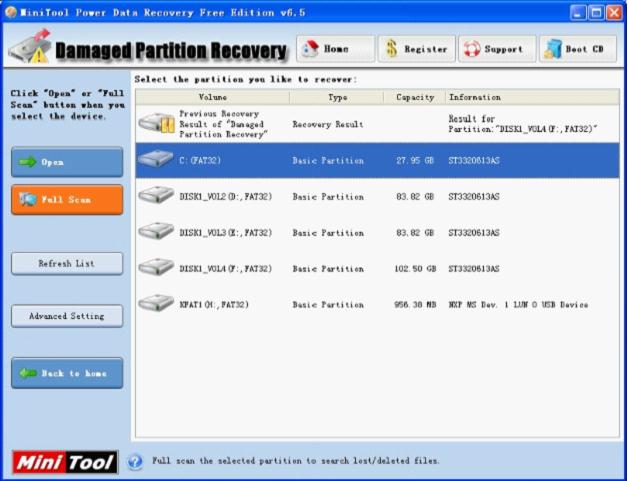Click the 956.38 MB capacity cell
628x481 pixels.
point(415,305)
